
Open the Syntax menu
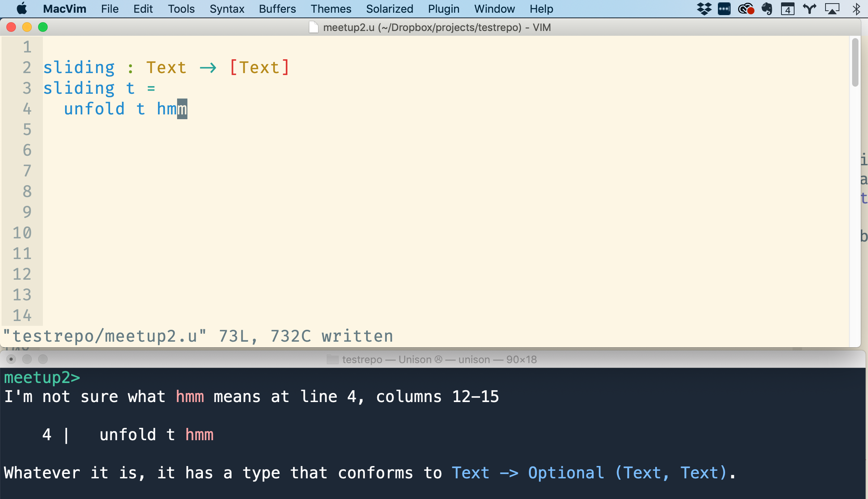point(226,10)
